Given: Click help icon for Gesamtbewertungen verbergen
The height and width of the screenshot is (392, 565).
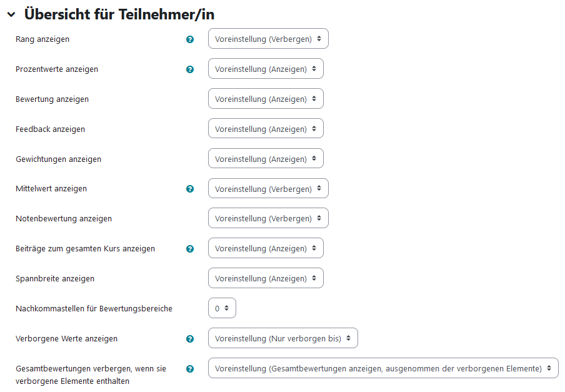Looking at the screenshot, I should (190, 369).
